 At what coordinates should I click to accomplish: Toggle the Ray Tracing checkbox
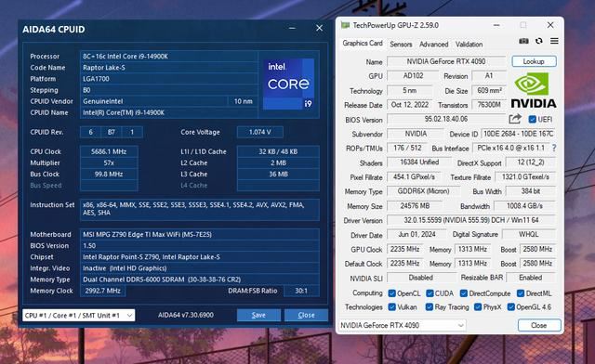tap(430, 307)
